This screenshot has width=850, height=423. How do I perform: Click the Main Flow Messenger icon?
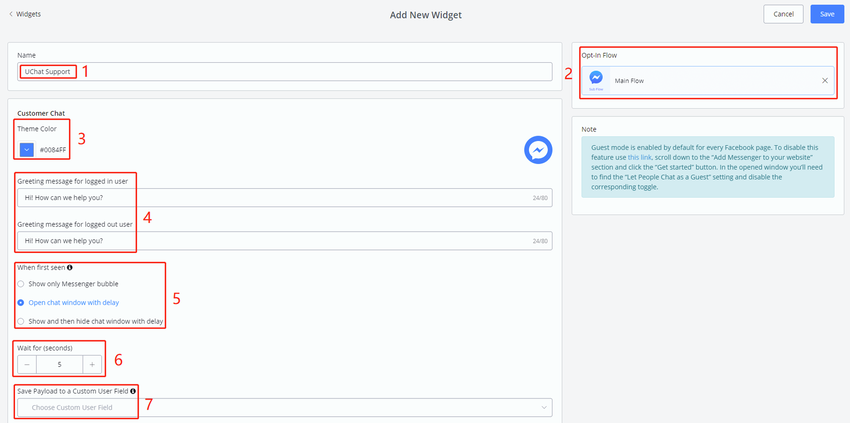pos(596,77)
